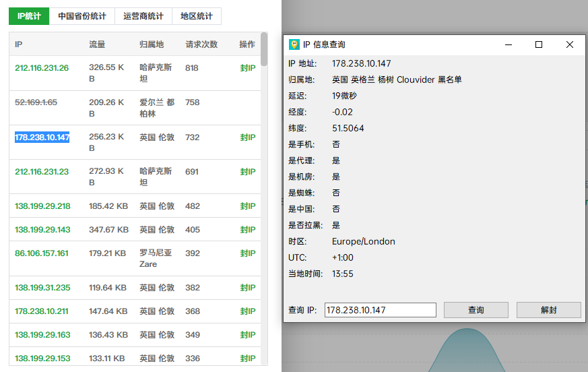Click IP address 212.116.231.26
This screenshot has height=372, width=588.
42,68
